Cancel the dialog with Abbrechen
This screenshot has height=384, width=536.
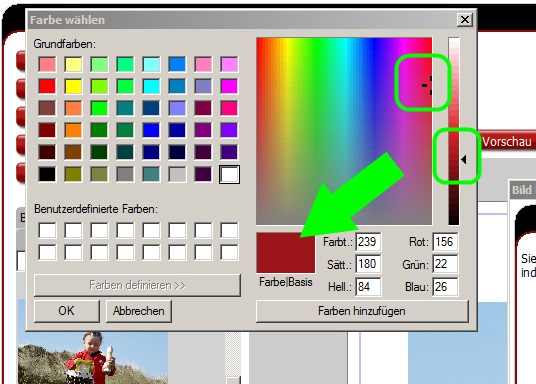coord(139,311)
